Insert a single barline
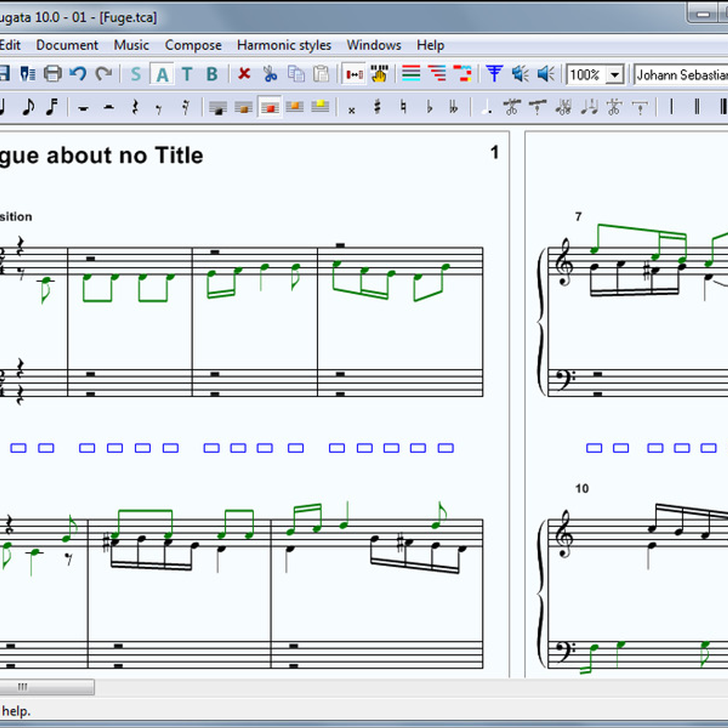 [x=671, y=107]
